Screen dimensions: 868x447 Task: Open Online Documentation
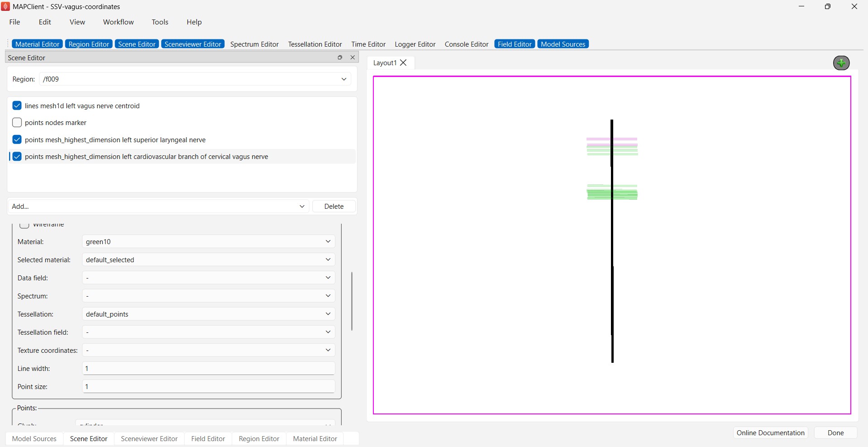(770, 433)
